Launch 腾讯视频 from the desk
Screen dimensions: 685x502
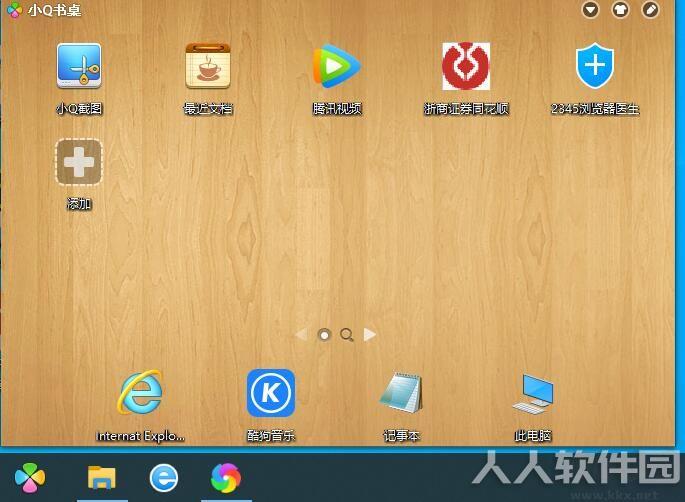click(x=337, y=66)
